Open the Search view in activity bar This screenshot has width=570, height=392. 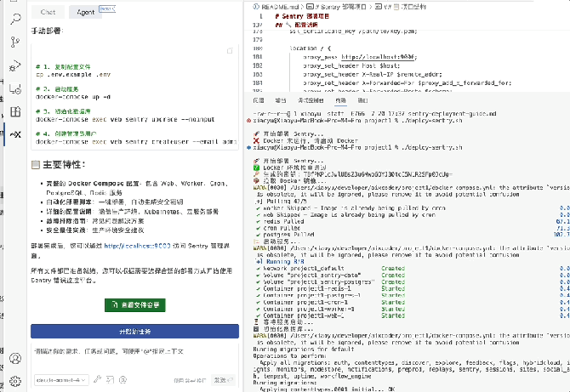[x=15, y=19]
